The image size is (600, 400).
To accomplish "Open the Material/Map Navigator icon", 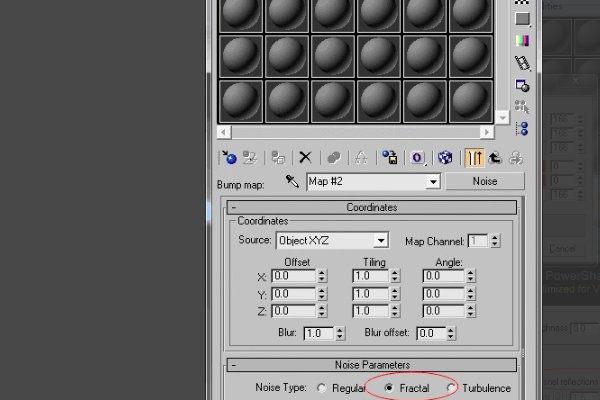I will click(x=522, y=129).
